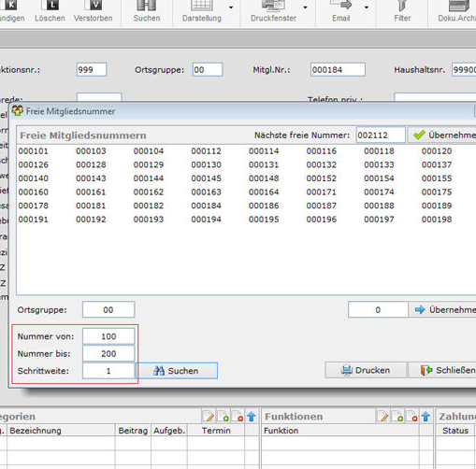Click the Nummer bis input field
The width and height of the screenshot is (476, 469).
[108, 354]
